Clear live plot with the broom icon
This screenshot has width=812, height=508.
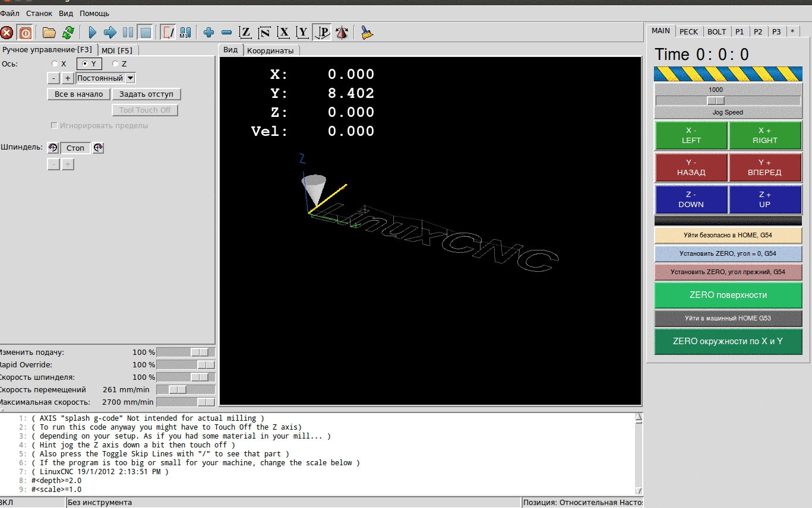pyautogui.click(x=367, y=33)
